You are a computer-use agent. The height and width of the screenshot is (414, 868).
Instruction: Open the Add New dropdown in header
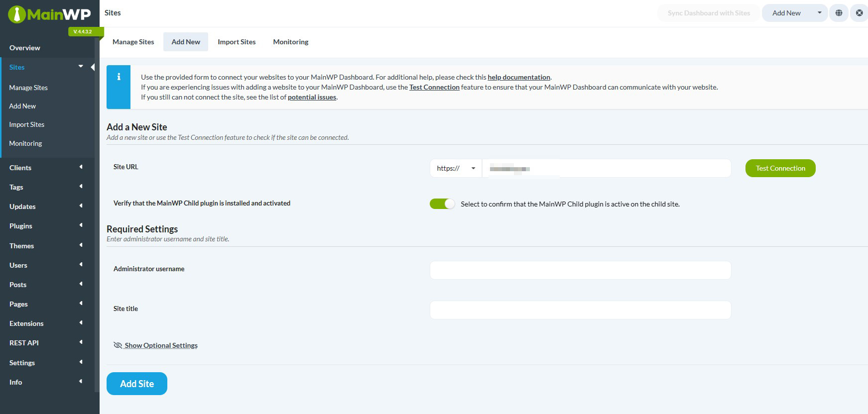819,13
